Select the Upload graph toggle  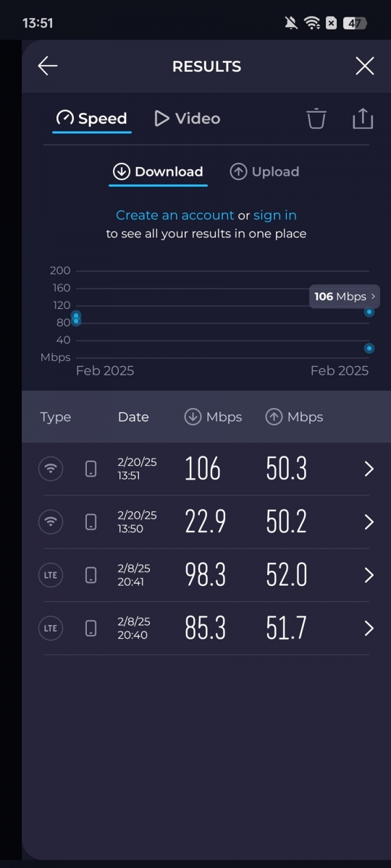[264, 171]
